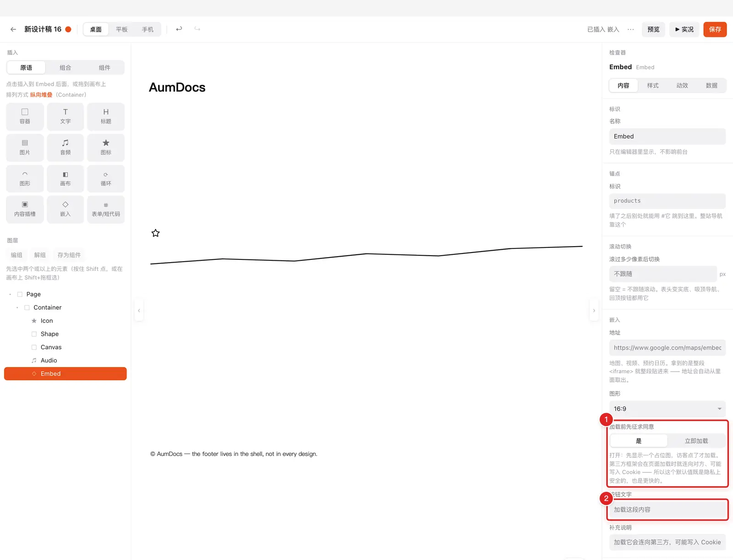Collapse the left panel with chevron handle
This screenshot has width=733, height=560.
pos(139,311)
